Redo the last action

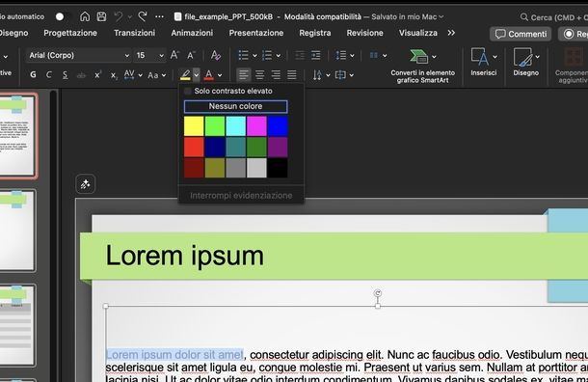(143, 16)
